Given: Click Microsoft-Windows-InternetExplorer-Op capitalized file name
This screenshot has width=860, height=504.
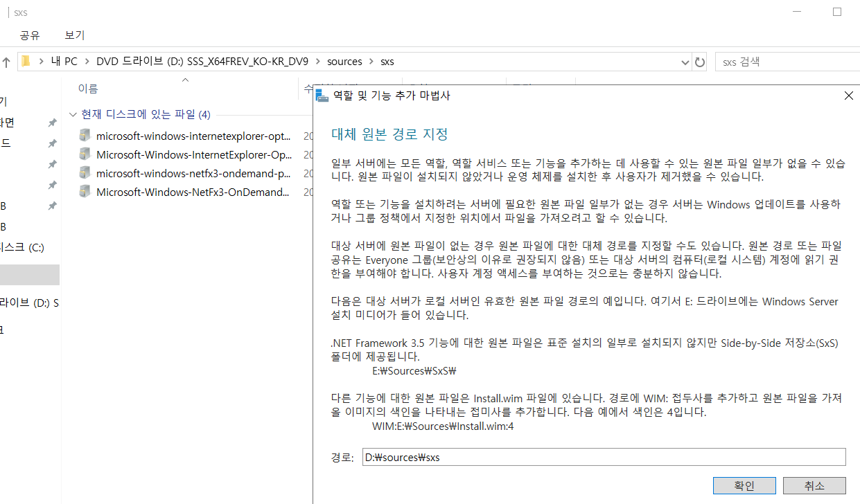Looking at the screenshot, I should coord(195,154).
